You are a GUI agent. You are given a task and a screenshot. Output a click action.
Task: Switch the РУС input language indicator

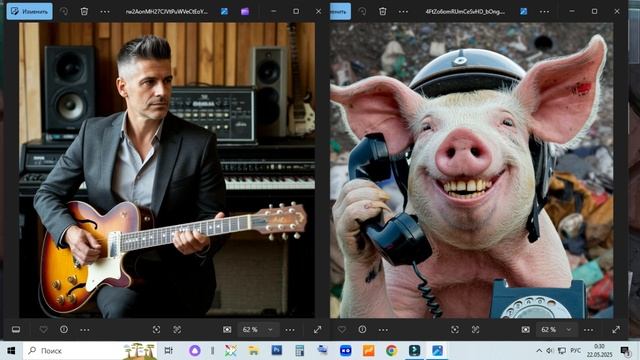(x=576, y=351)
